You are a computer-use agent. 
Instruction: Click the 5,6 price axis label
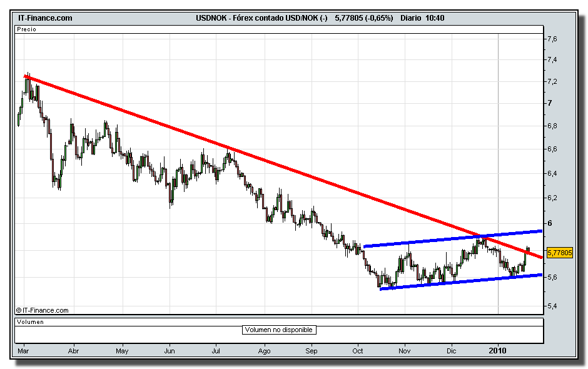point(552,278)
